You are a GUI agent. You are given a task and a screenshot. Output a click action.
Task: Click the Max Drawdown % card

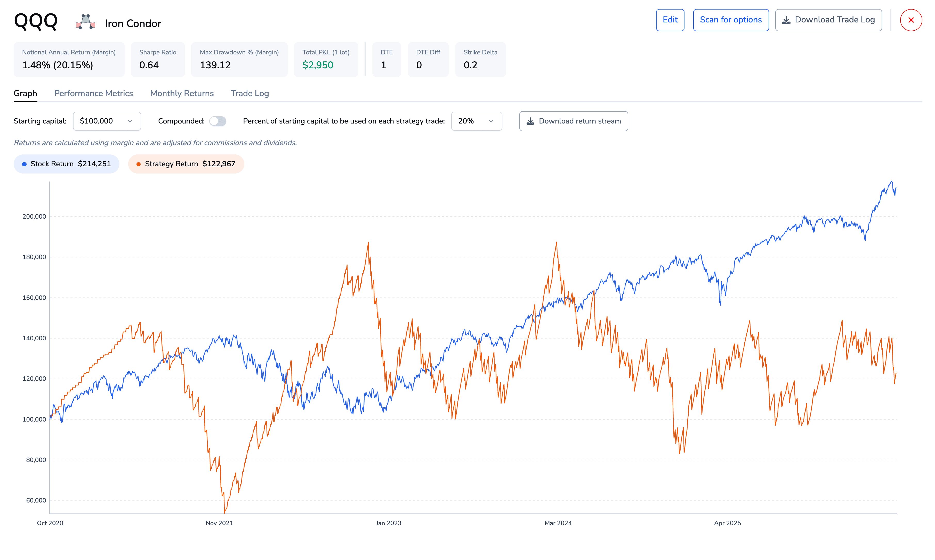pos(239,60)
